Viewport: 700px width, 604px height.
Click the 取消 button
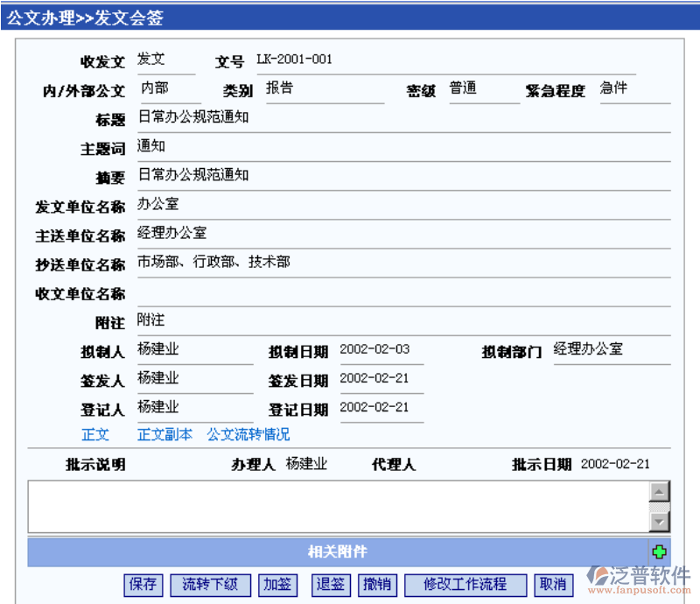[x=552, y=585]
